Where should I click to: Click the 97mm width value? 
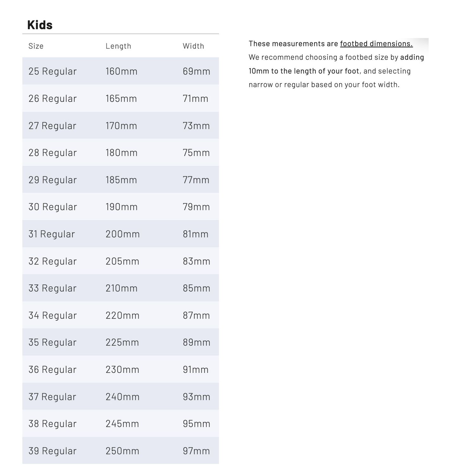pos(196,451)
